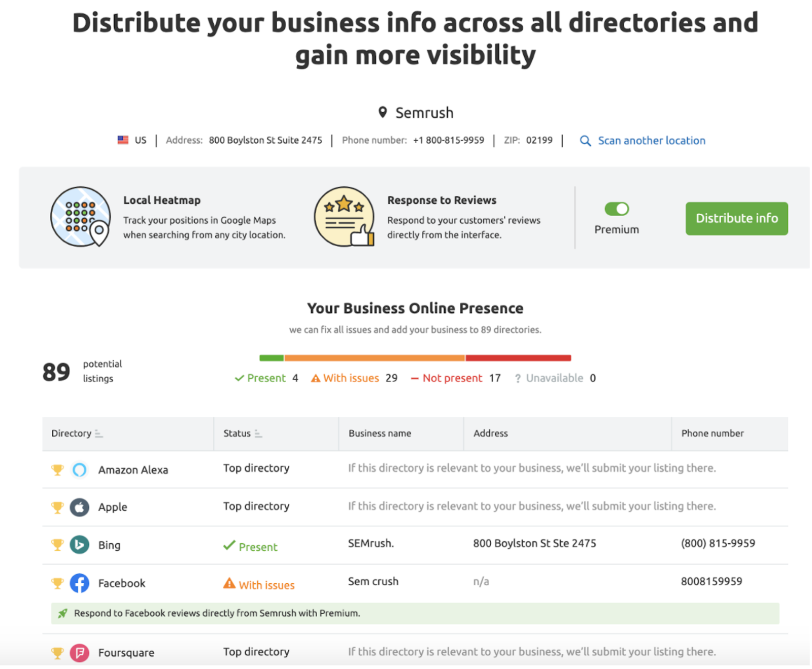
Task: Filter listings by Not present status
Action: coord(455,378)
